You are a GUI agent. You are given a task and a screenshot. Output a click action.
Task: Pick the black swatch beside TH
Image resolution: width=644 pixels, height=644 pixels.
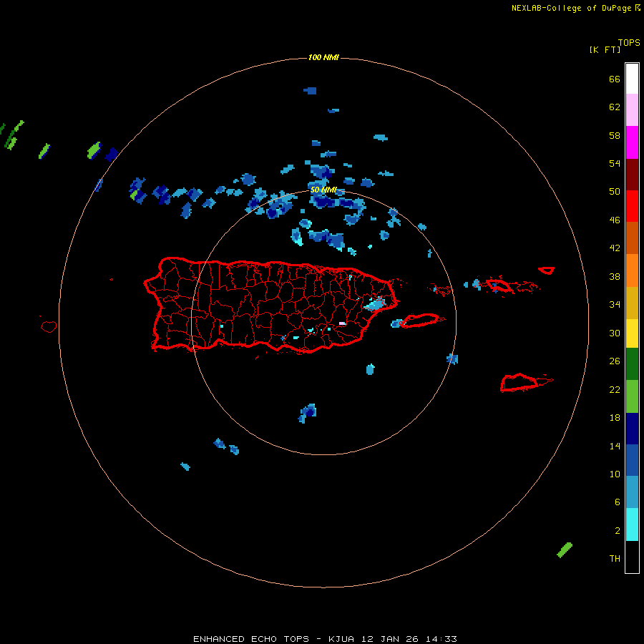632,557
